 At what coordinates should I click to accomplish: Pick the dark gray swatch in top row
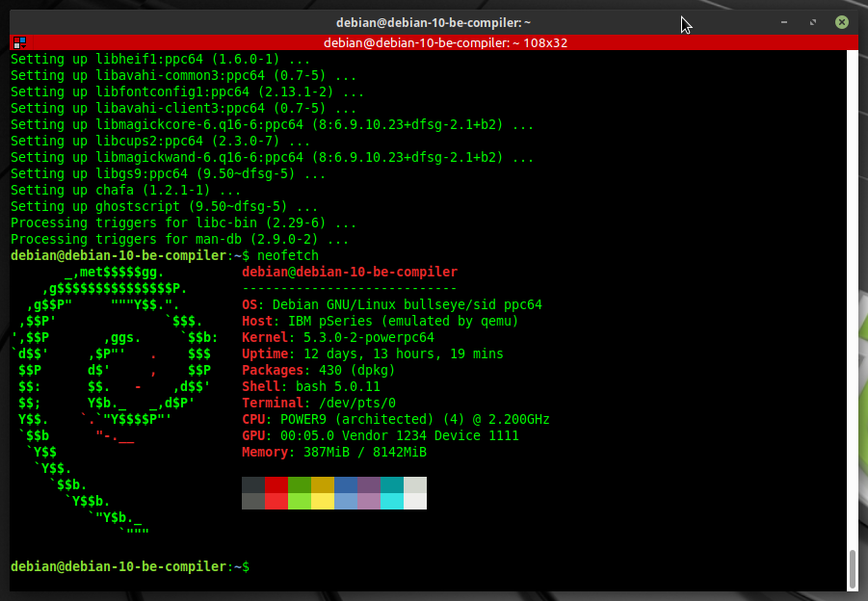(x=253, y=484)
